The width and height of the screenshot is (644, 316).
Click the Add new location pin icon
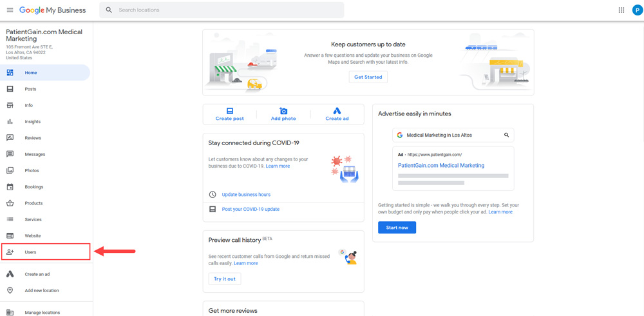click(10, 290)
